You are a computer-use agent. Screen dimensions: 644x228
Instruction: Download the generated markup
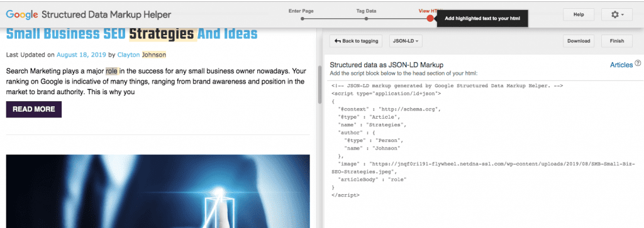coord(579,41)
